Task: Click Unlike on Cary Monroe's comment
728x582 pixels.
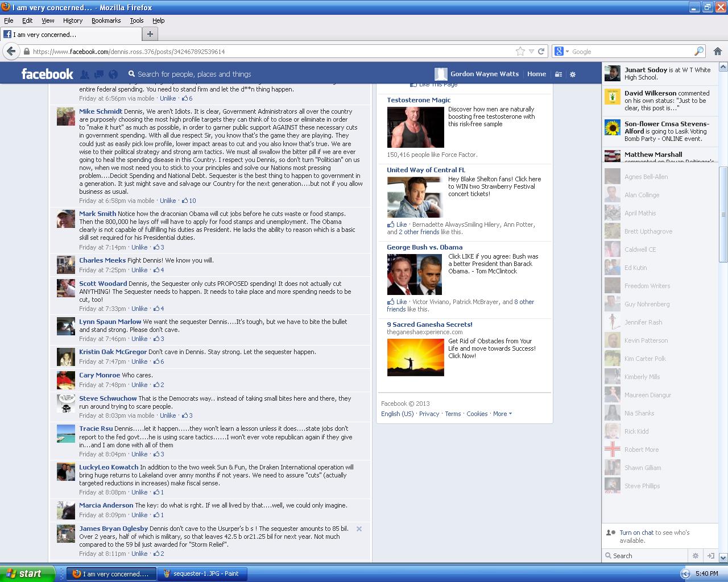Action: point(139,385)
